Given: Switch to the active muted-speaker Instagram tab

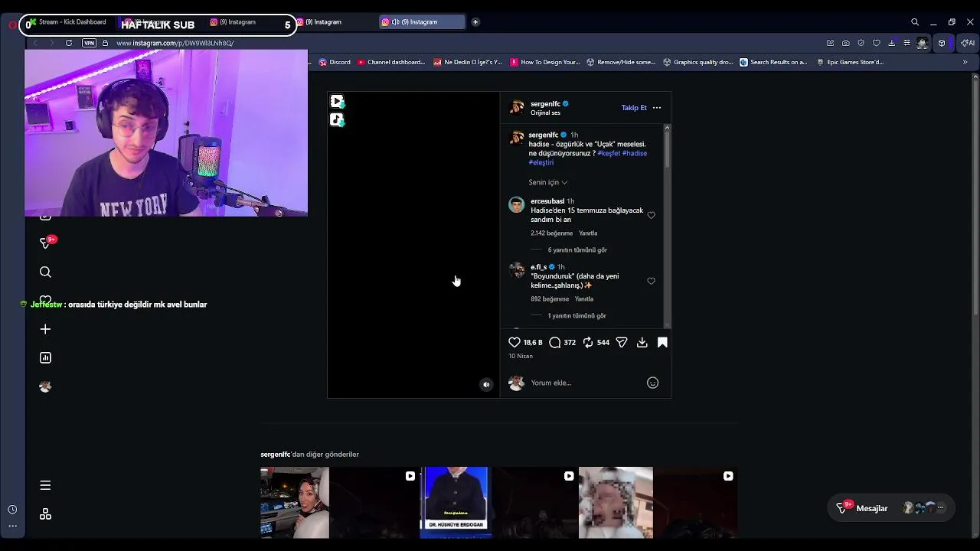Looking at the screenshot, I should tap(421, 22).
